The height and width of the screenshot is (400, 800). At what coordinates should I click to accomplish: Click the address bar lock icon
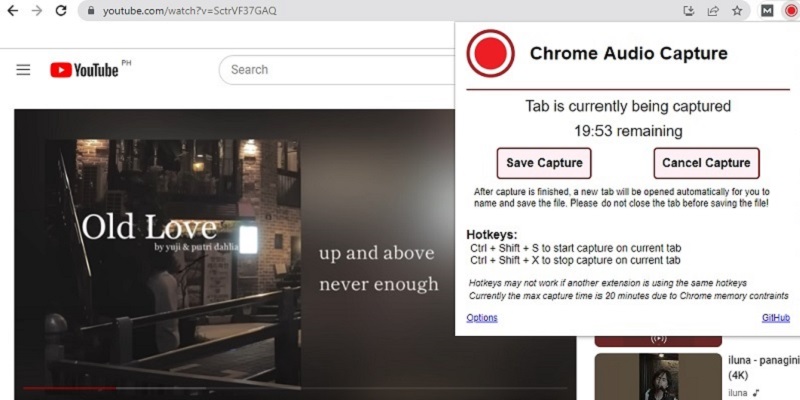click(x=91, y=11)
